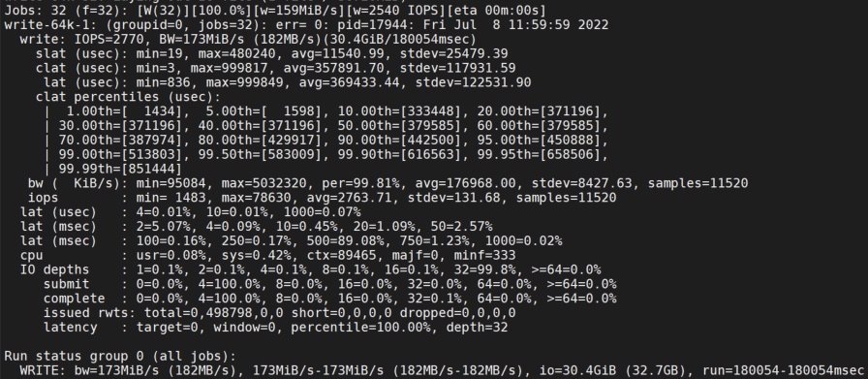
Task: Click the 99.99th percentile value 851444
Action: coord(152,169)
